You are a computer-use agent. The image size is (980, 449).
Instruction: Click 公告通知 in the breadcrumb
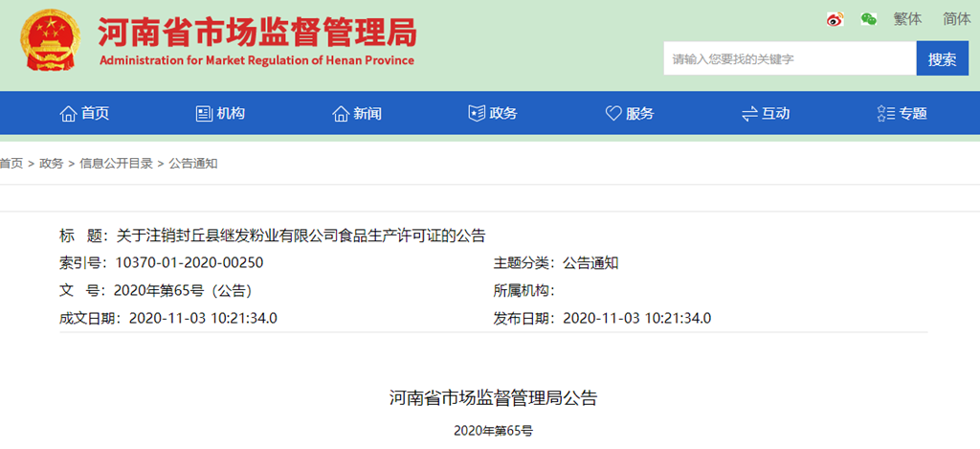pyautogui.click(x=193, y=164)
